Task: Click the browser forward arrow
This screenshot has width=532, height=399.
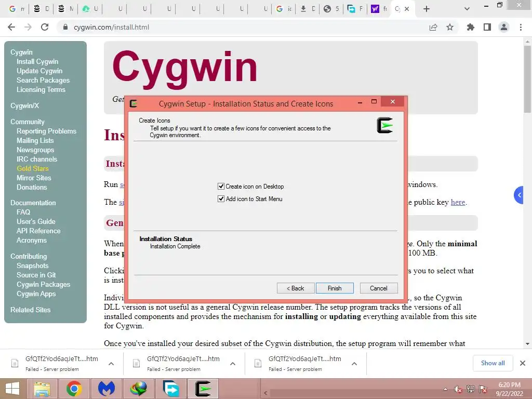Action: (28, 27)
